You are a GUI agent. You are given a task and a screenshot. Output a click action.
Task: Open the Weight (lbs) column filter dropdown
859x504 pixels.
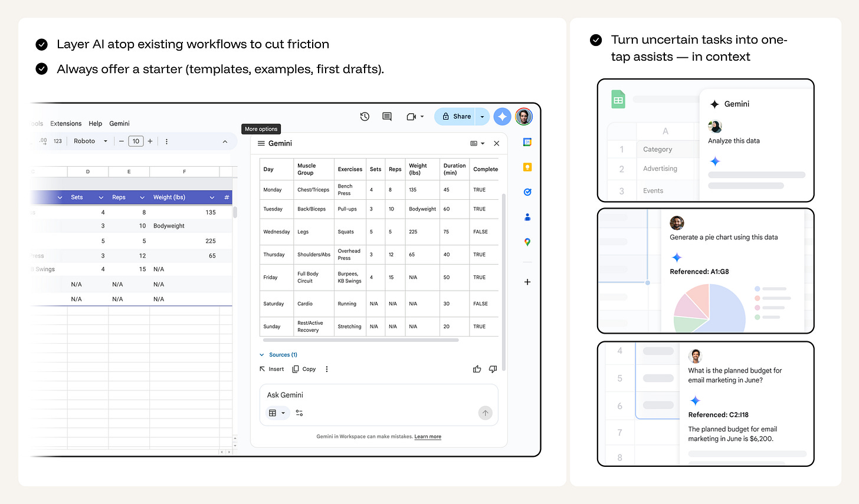211,197
